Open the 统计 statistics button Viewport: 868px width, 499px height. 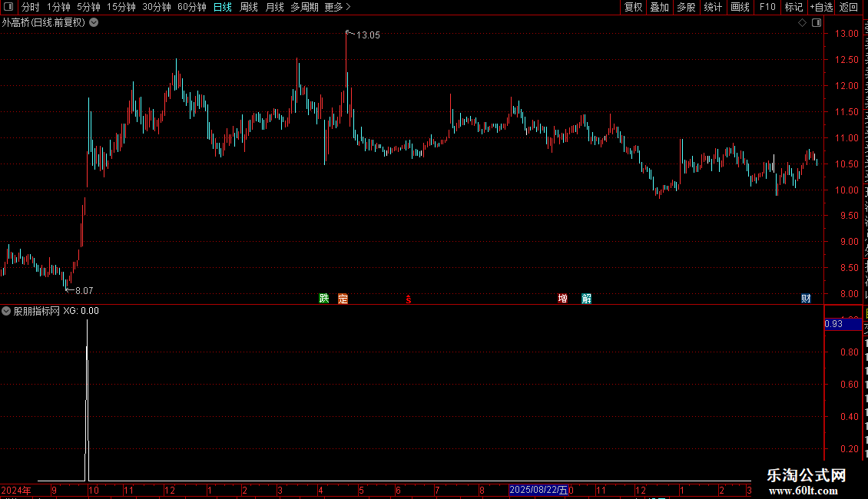(713, 7)
